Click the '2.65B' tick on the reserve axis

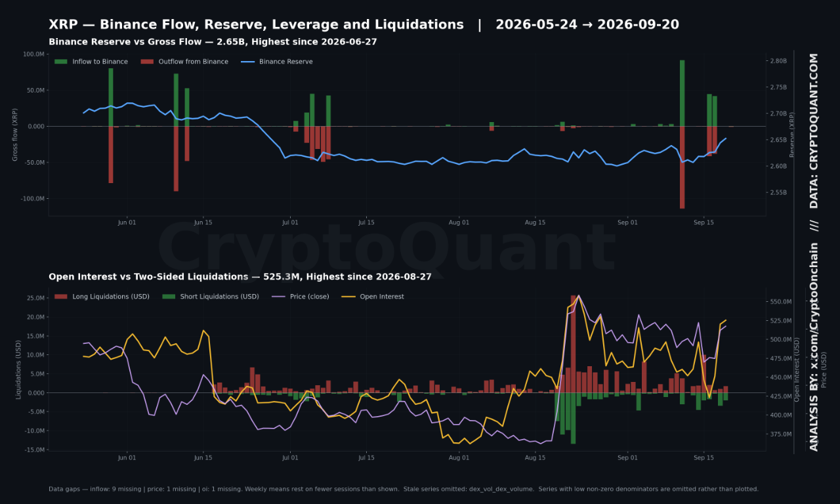[x=777, y=140]
